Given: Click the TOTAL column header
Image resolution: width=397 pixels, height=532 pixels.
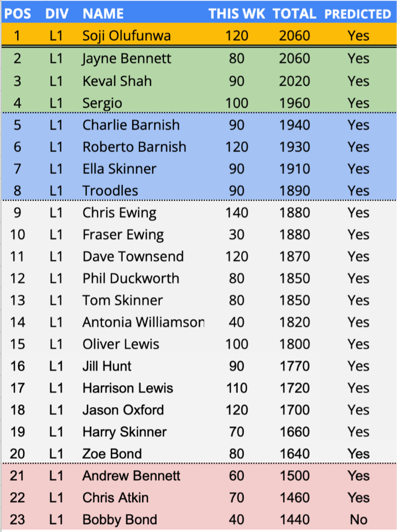Looking at the screenshot, I should pyautogui.click(x=294, y=14).
